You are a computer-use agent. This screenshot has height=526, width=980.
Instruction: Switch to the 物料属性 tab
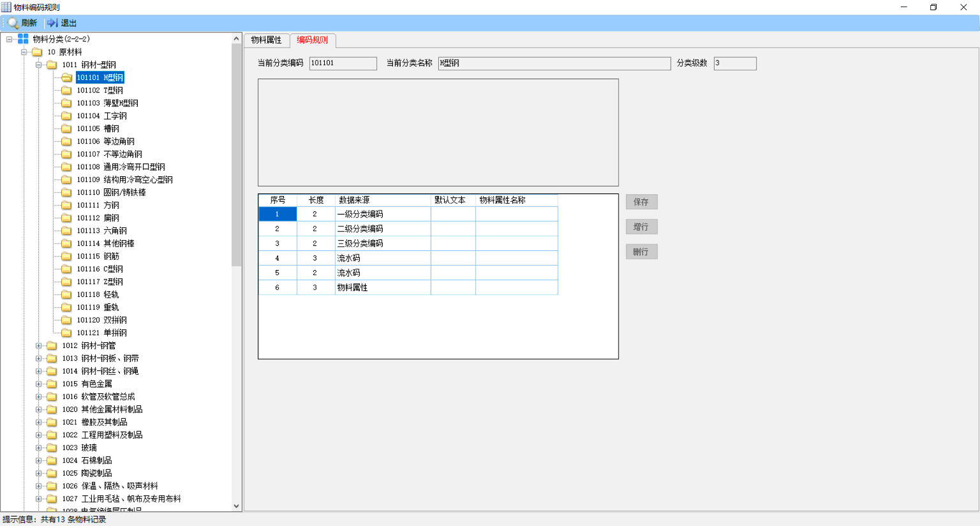pos(267,40)
